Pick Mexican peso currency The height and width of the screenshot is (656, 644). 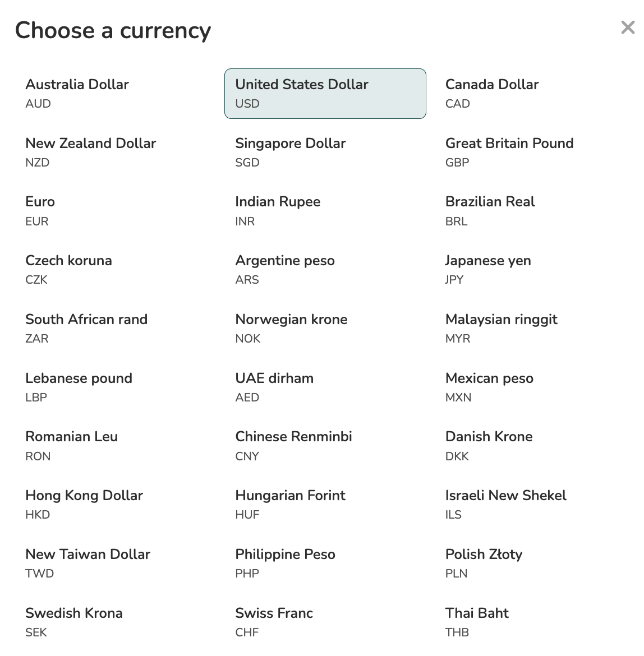(489, 387)
